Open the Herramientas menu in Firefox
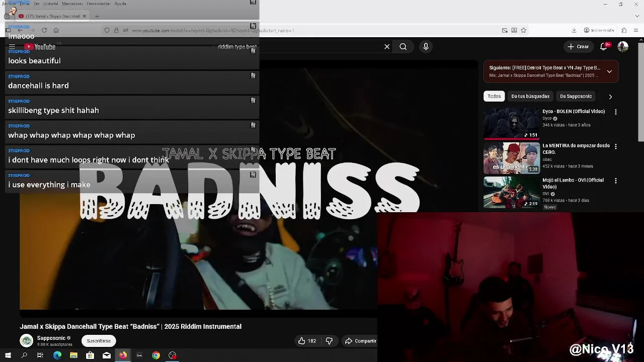This screenshot has height=362, width=644. coord(99,4)
